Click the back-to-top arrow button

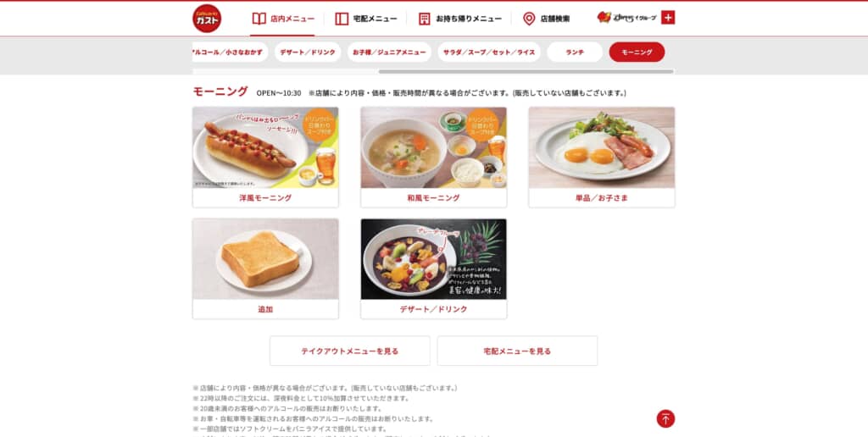665,418
